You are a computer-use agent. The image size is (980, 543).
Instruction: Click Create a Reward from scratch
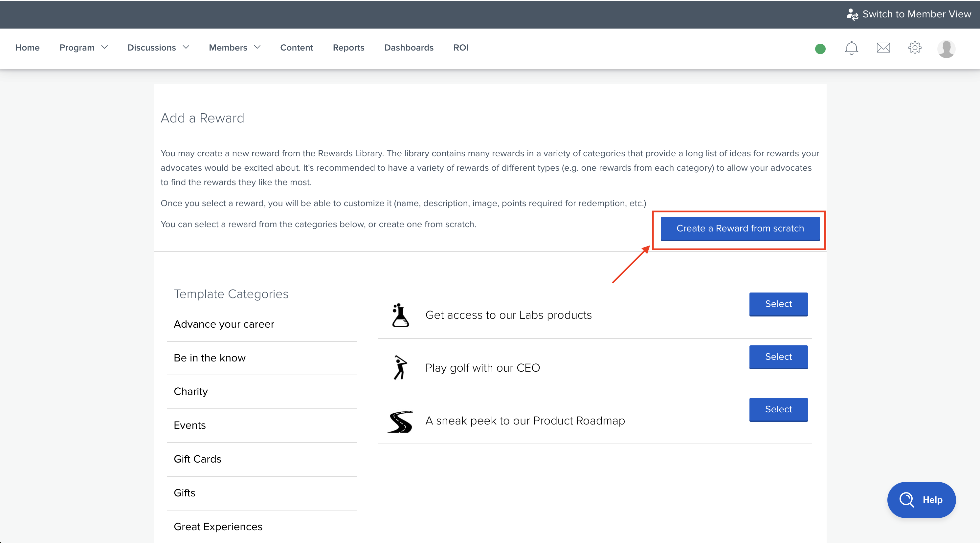click(x=740, y=228)
